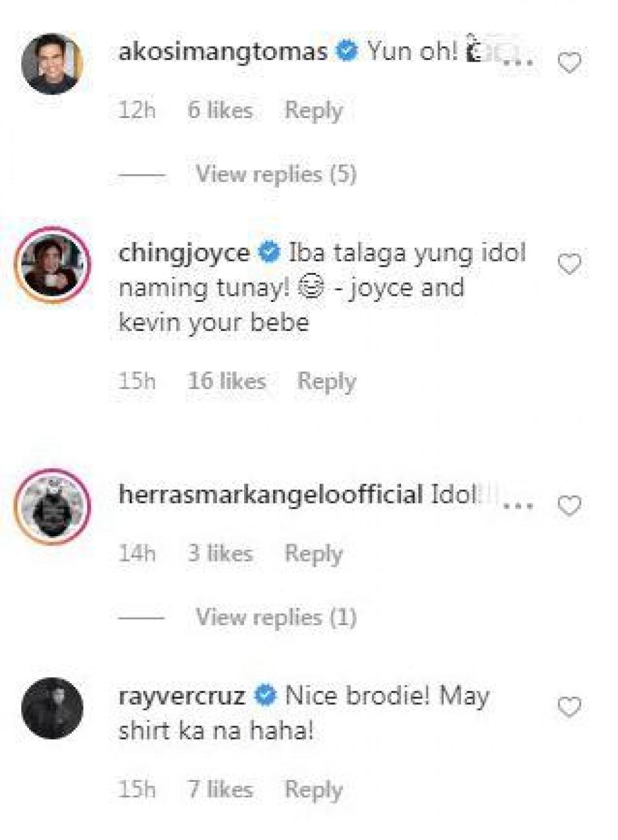Screen dimensions: 618x840
Task: Reply to rayvercruz's comment
Action: [313, 790]
